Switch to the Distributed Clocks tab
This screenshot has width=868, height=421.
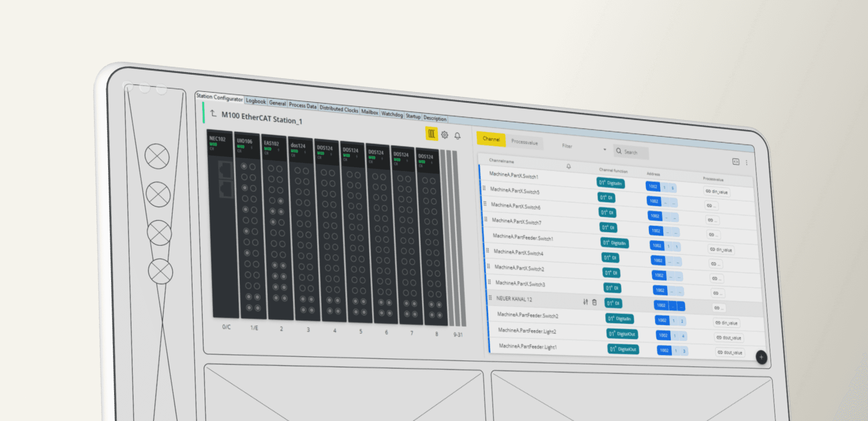click(339, 109)
